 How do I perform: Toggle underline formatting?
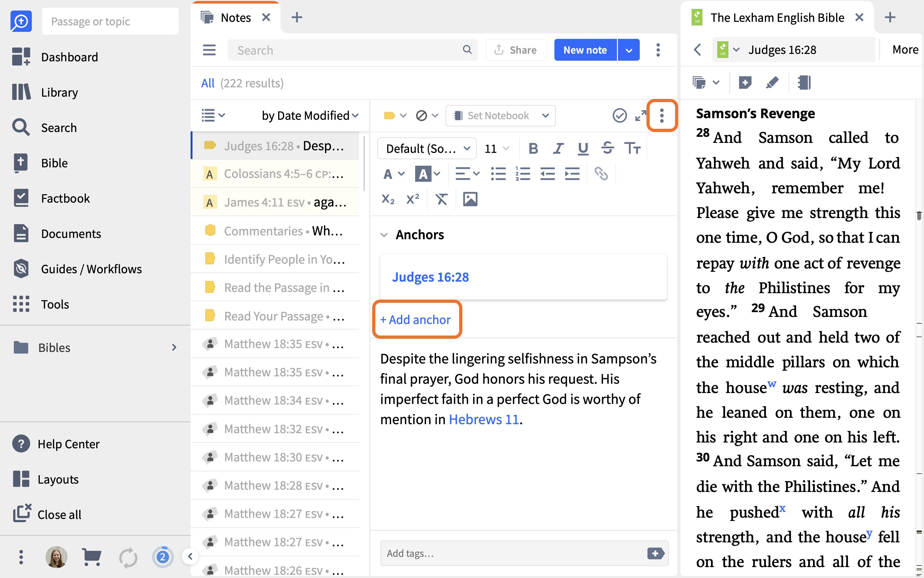pos(583,148)
